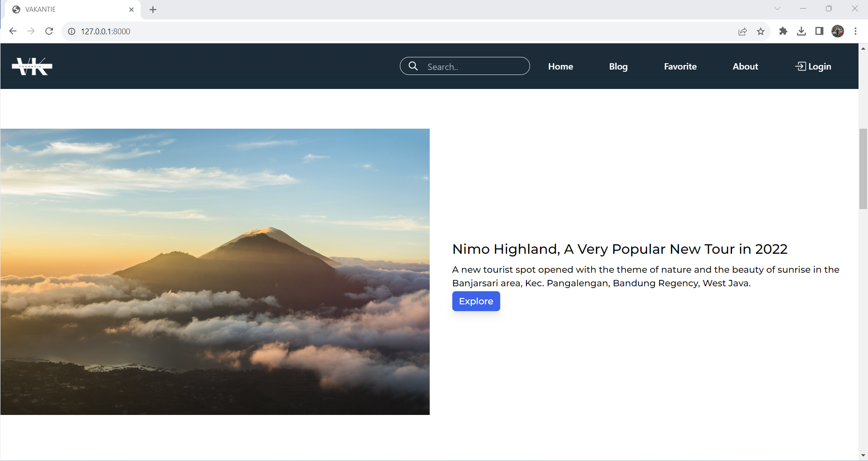Screen dimensions: 868x461
Task: Focus the Search.. input field
Action: coord(464,66)
